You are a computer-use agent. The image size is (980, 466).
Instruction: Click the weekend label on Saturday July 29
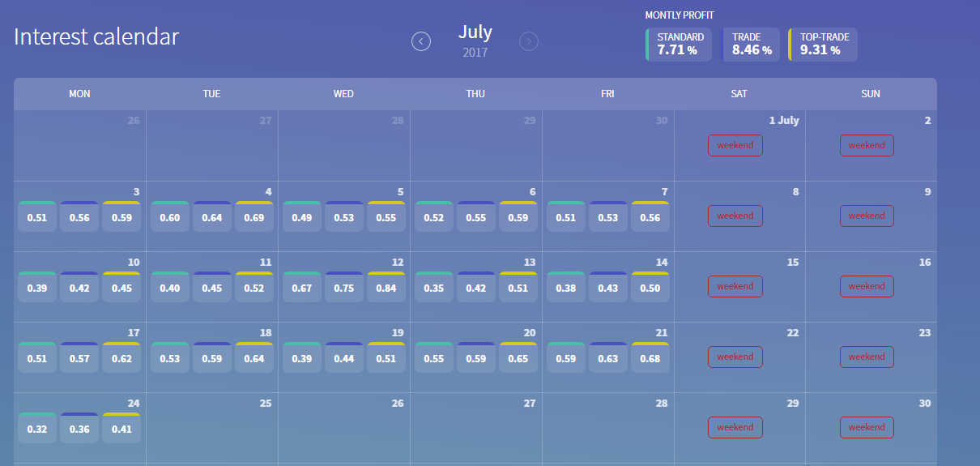[735, 427]
